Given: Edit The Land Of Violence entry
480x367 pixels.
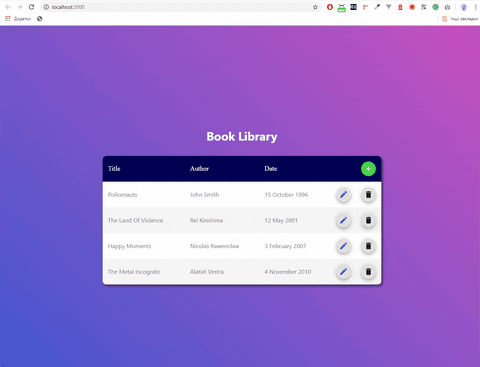Looking at the screenshot, I should pos(343,220).
